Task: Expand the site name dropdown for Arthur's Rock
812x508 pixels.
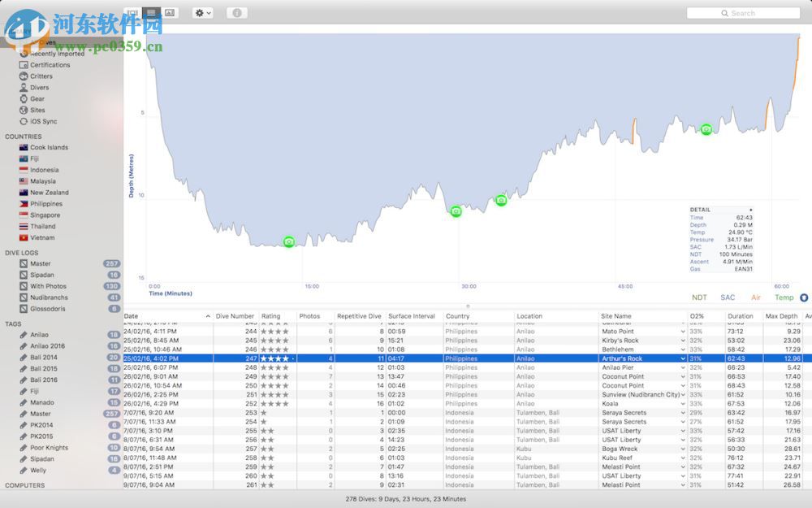Action: click(685, 358)
